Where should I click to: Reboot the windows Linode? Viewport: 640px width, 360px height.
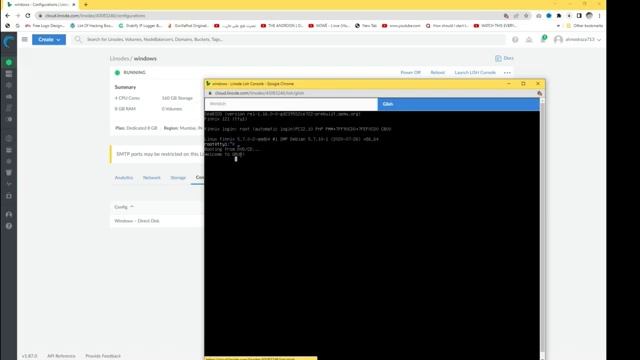(x=437, y=73)
